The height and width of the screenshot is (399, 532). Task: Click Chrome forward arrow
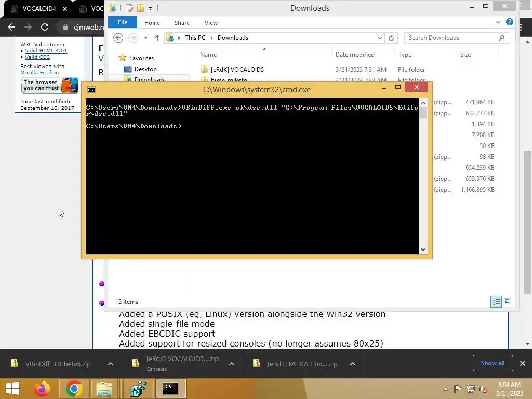(28, 27)
